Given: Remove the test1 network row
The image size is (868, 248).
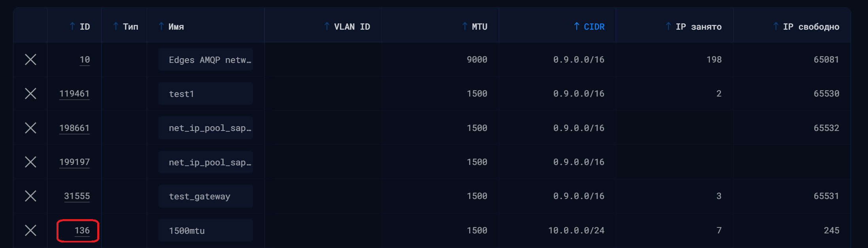Looking at the screenshot, I should pyautogui.click(x=30, y=94).
